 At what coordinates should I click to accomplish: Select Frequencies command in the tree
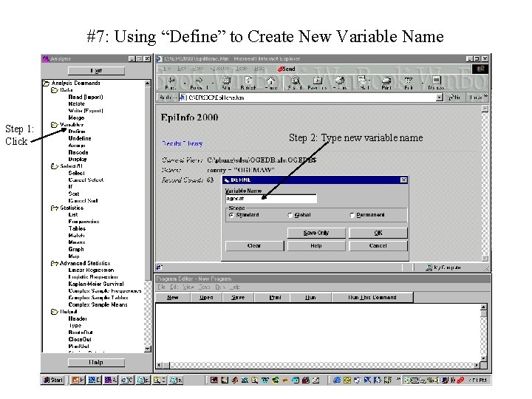point(83,222)
